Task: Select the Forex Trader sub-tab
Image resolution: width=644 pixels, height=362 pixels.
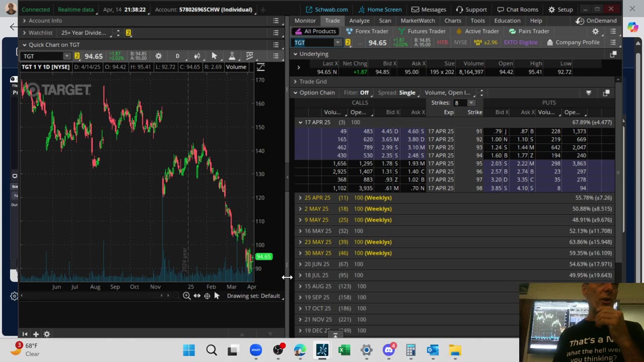Action: (x=367, y=31)
